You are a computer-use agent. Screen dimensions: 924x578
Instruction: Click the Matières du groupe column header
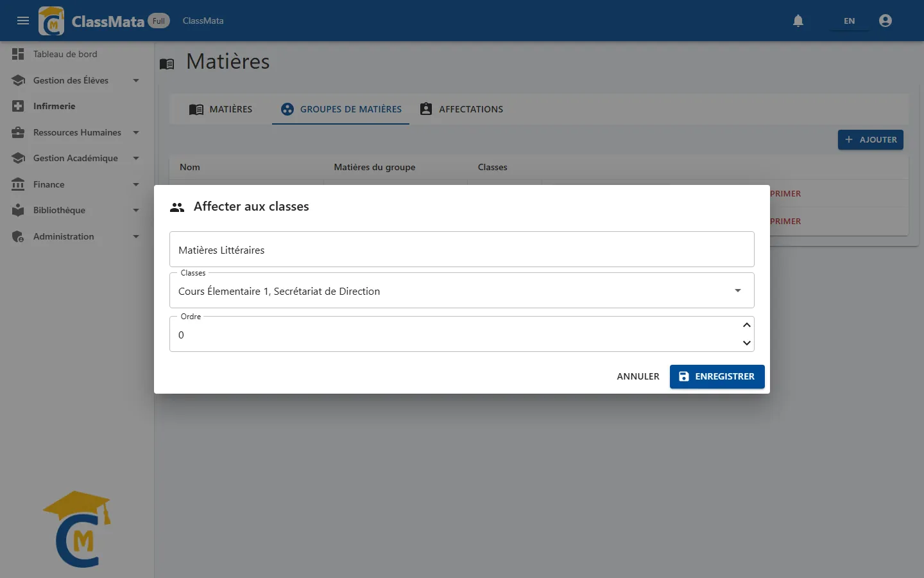coord(375,167)
